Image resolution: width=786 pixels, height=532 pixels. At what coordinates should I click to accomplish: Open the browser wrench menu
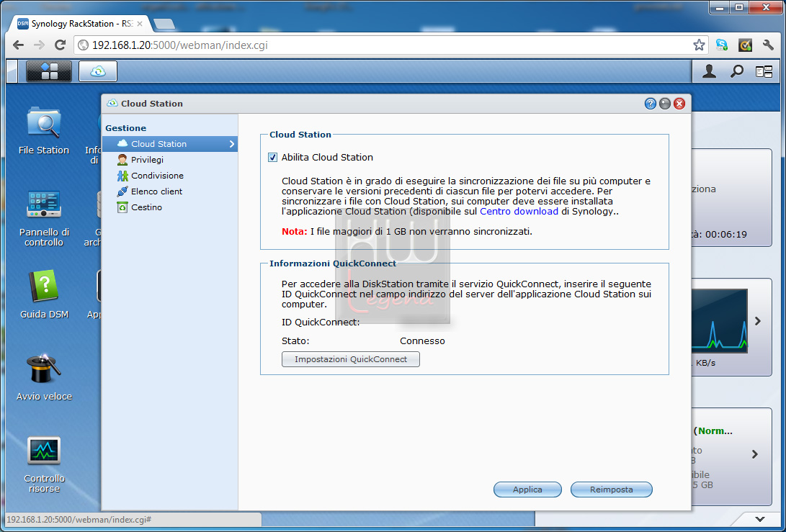[768, 45]
